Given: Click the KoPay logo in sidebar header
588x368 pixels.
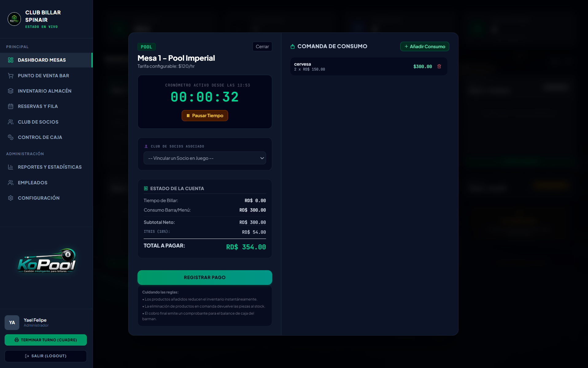Looking at the screenshot, I should point(14,19).
